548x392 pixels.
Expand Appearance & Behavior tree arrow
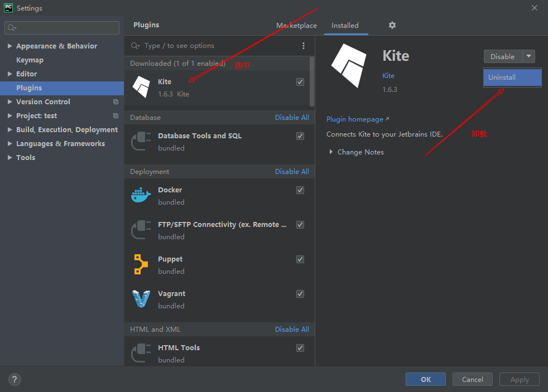tap(10, 46)
